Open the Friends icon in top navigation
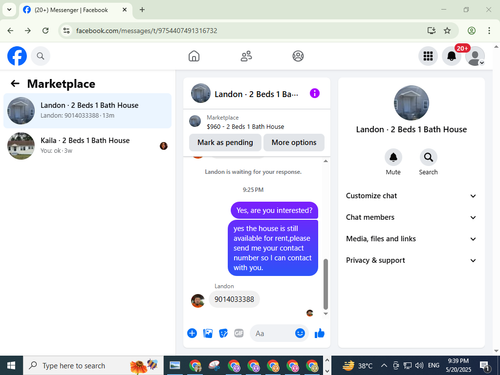This screenshot has width=500, height=375. coord(246,56)
